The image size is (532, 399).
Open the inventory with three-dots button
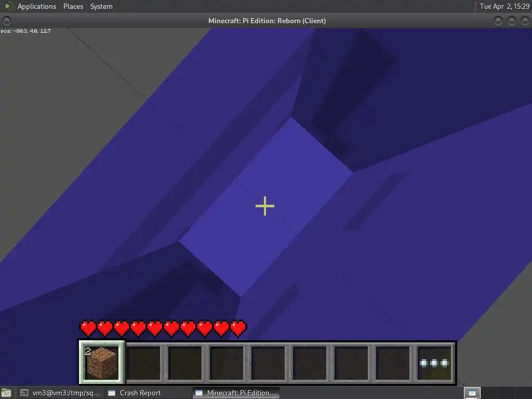tap(434, 363)
